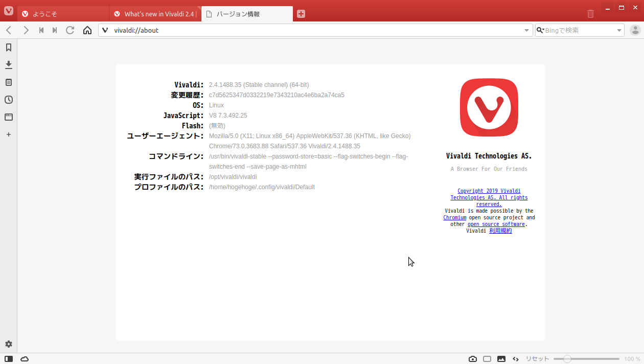Viewport: 644px width, 364px height.
Task: Click the Bingで検索 search field
Action: [x=580, y=30]
